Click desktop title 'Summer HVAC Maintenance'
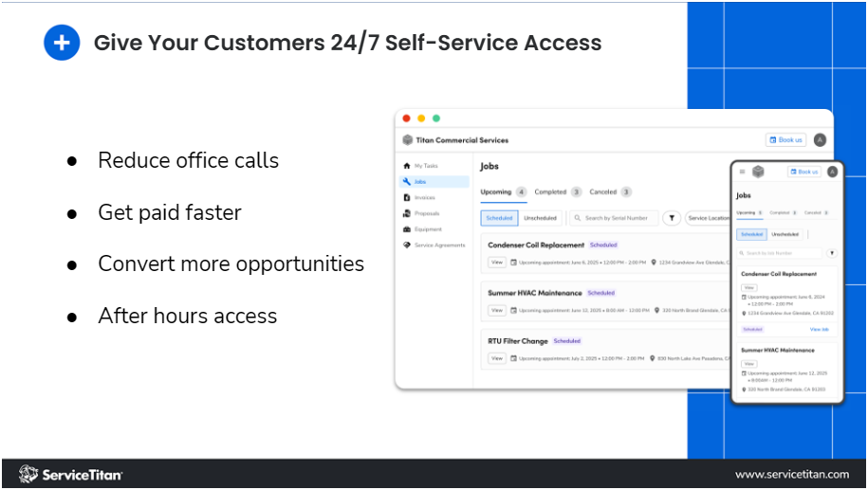This screenshot has width=868, height=490. pyautogui.click(x=535, y=293)
